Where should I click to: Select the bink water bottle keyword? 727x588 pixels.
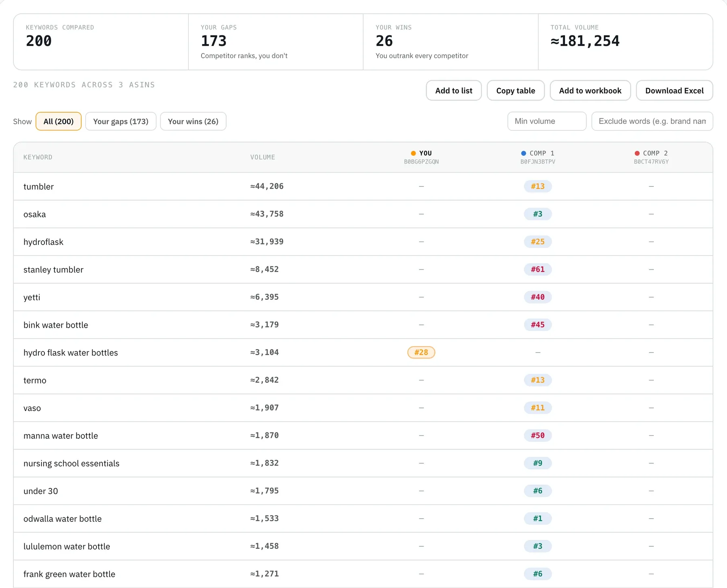56,325
